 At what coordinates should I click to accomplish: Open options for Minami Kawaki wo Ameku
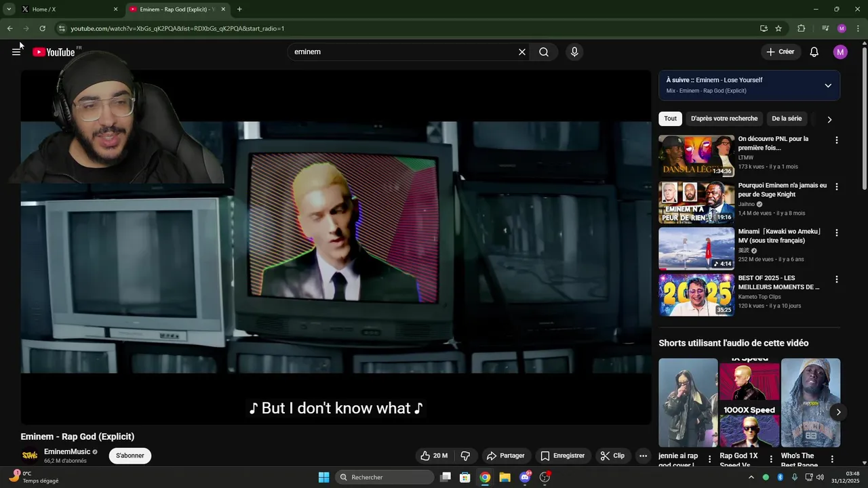[836, 232]
